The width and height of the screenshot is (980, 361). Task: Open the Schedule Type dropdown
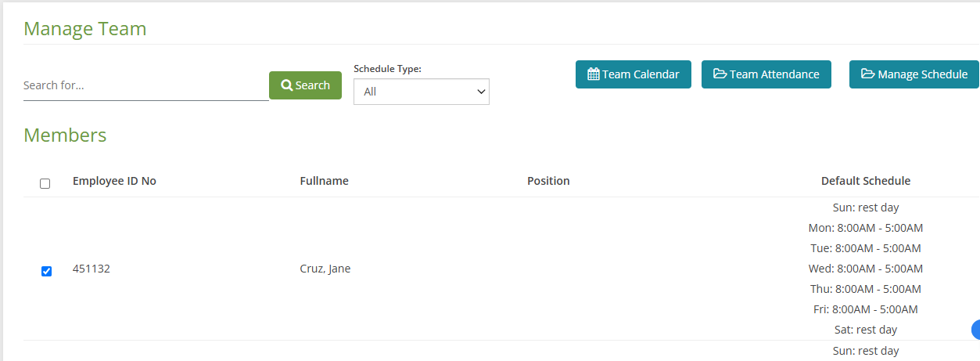pyautogui.click(x=422, y=92)
